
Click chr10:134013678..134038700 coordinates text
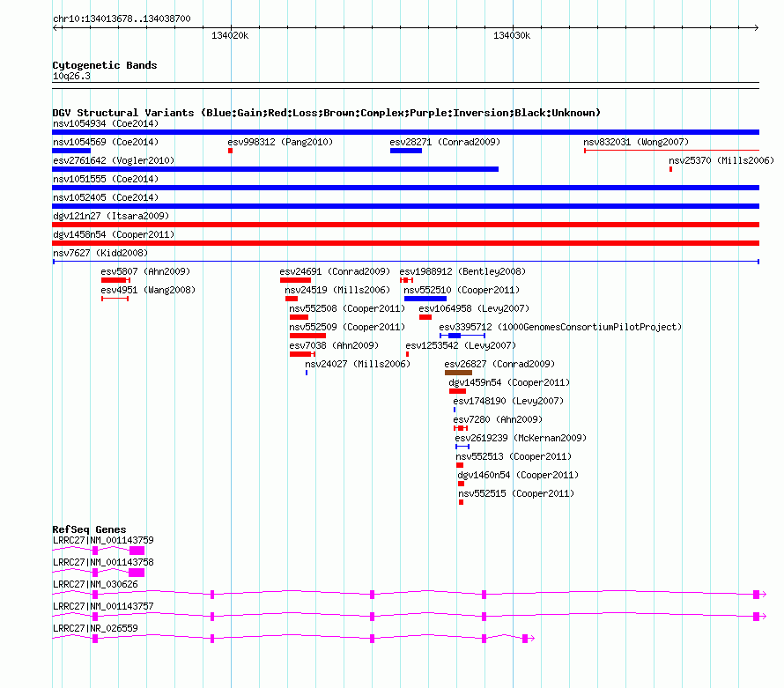point(122,18)
